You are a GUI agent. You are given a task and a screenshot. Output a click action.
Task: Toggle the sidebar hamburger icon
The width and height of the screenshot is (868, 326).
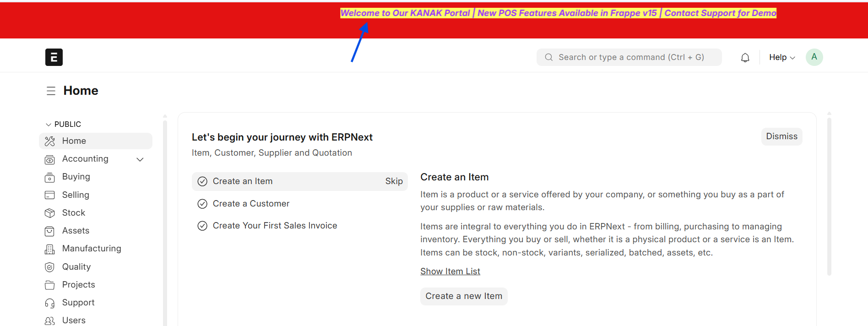pyautogui.click(x=51, y=91)
